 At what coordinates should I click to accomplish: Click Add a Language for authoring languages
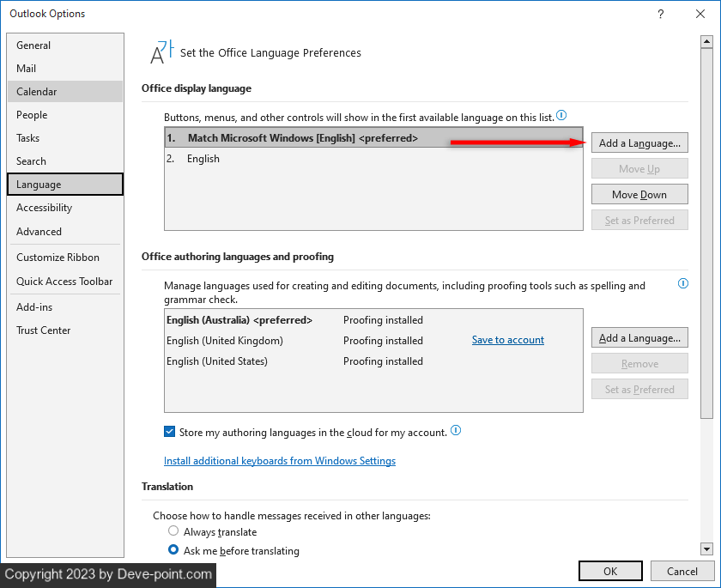coord(639,338)
